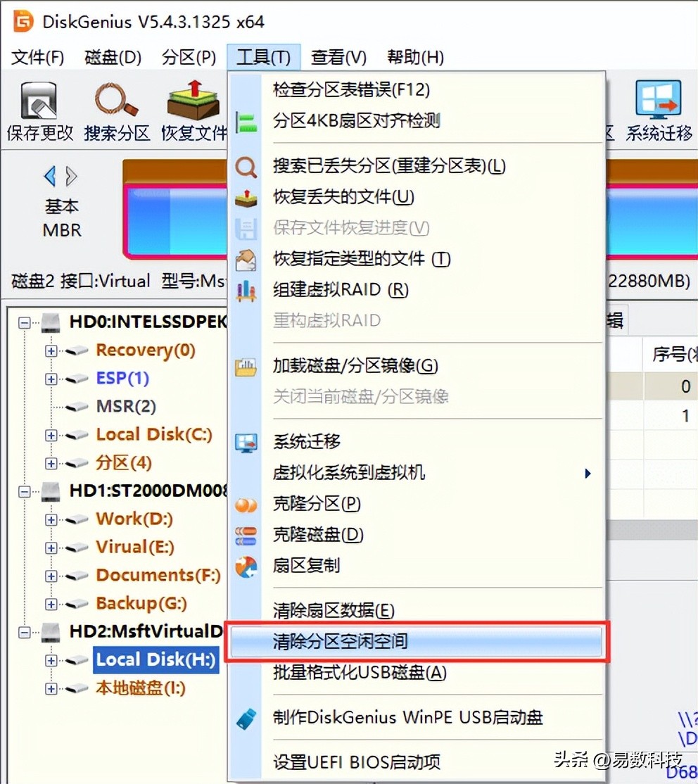Click the virtual RAID build icon
Image resolution: width=698 pixels, height=784 pixels.
[246, 291]
